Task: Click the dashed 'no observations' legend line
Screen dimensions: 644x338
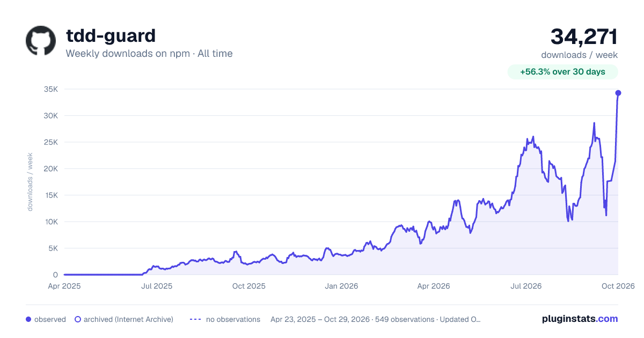Action: 195,319
